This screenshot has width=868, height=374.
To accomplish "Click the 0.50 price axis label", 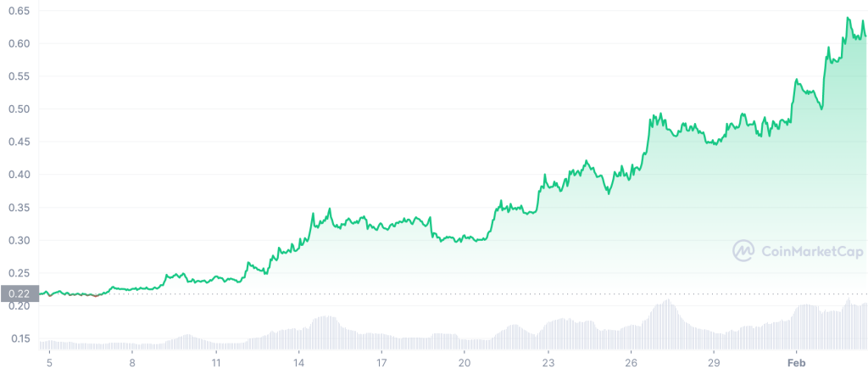I will pos(19,109).
